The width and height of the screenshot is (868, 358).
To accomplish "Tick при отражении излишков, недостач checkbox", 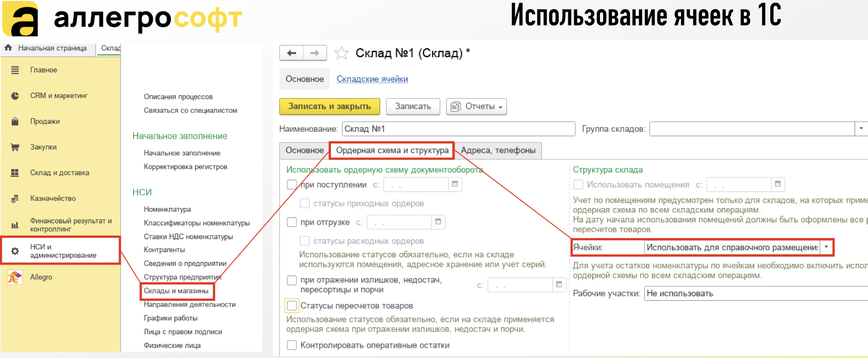I will click(292, 281).
